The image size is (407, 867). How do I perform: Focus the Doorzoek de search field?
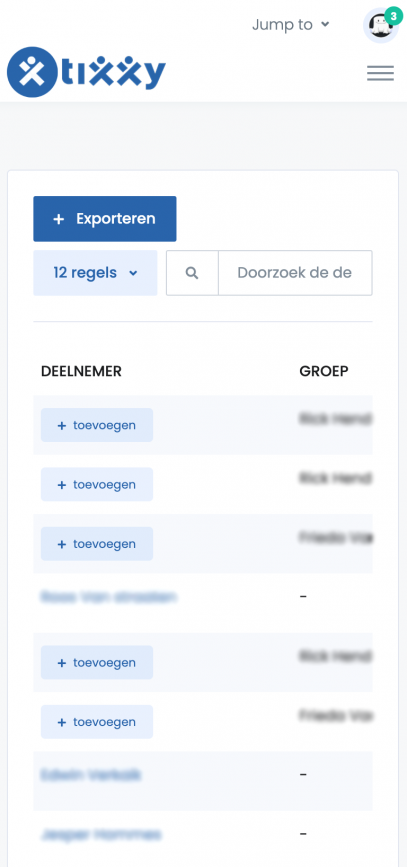click(295, 273)
